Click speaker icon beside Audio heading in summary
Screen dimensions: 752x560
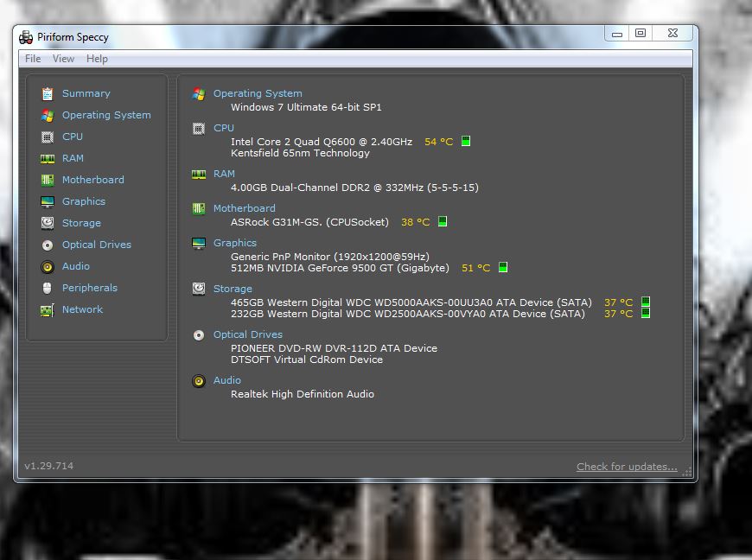pos(199,381)
